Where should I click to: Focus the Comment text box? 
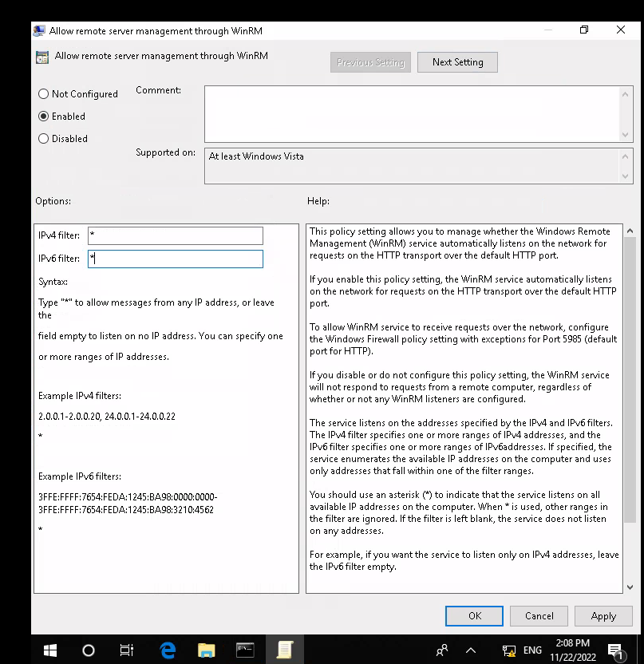412,114
